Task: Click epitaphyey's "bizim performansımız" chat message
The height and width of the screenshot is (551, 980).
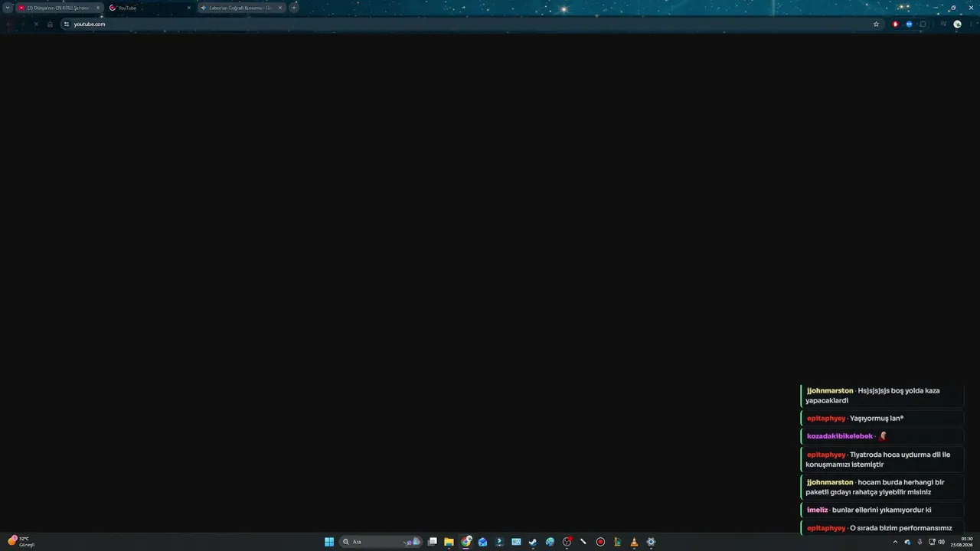Action: tap(881, 528)
